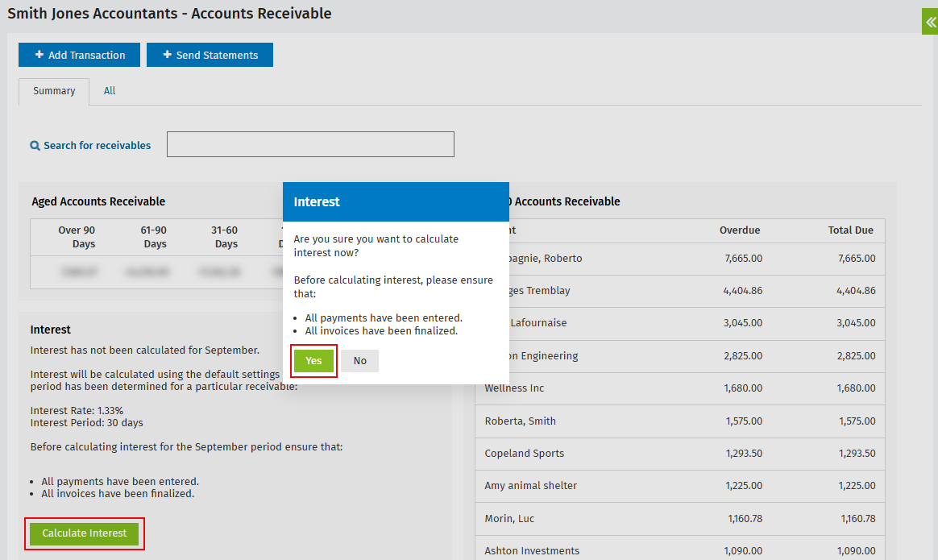Cancel the interest dialog with No

click(x=359, y=361)
